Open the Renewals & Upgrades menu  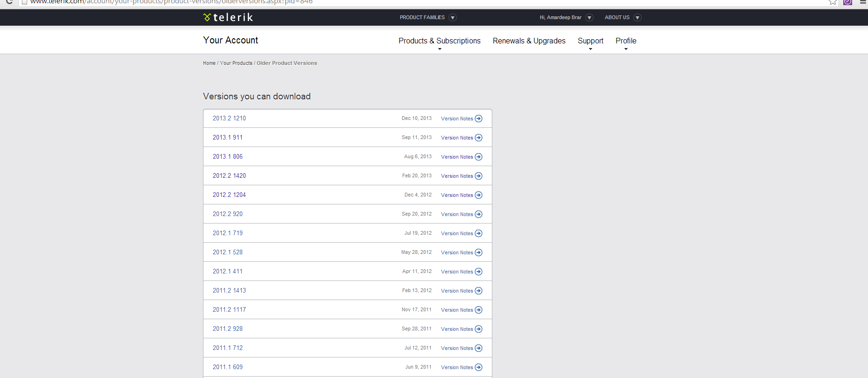tap(529, 41)
